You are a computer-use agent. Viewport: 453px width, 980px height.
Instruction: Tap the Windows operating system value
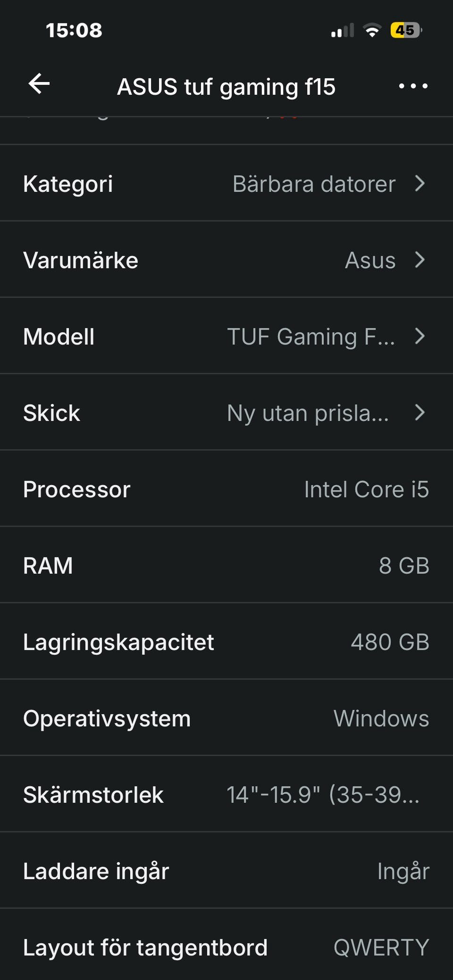point(381,718)
